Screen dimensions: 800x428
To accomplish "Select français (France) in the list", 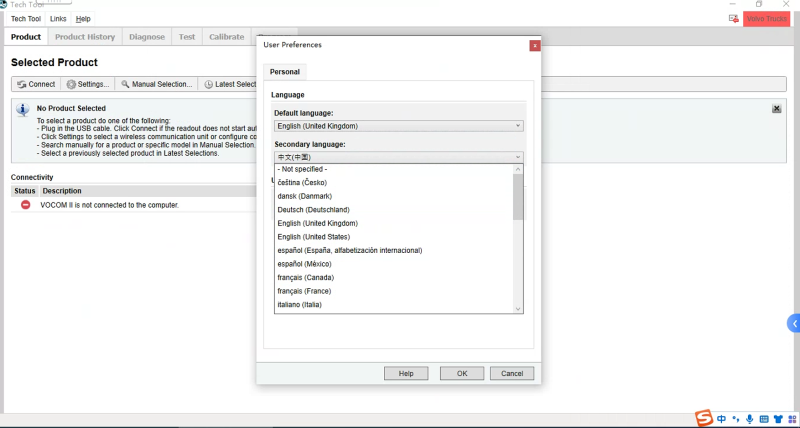I will (x=306, y=291).
